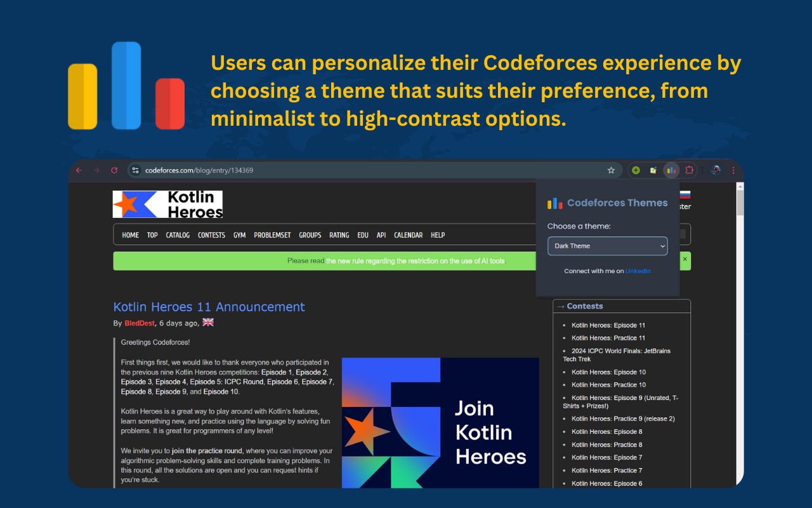Open the RATING menu item
Screen dimensions: 812x508
[339, 235]
